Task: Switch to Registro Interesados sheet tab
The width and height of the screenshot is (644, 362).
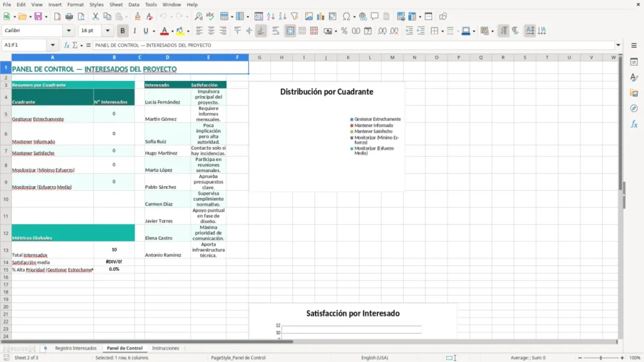Action: coord(76,348)
